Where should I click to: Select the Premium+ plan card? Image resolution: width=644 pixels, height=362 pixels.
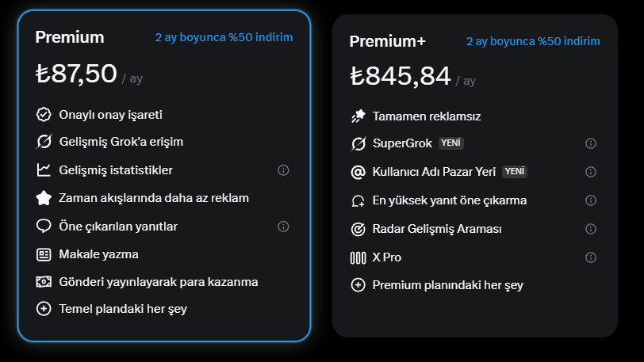click(x=475, y=176)
